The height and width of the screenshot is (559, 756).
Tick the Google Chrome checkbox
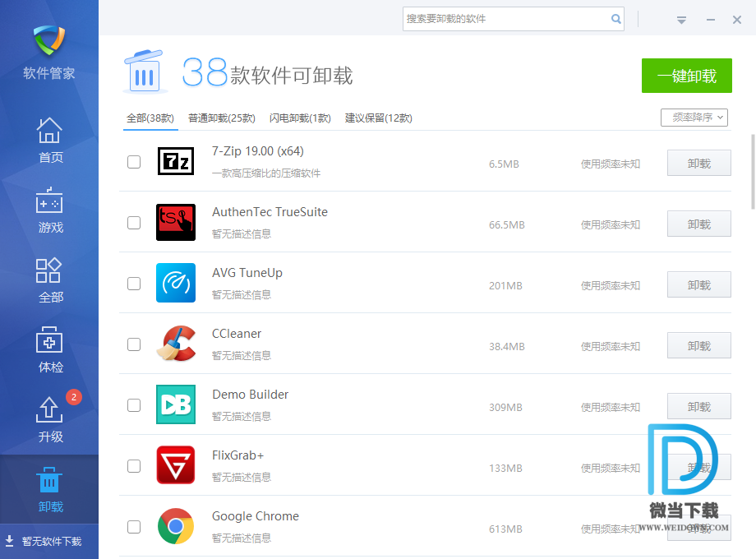coord(134,527)
